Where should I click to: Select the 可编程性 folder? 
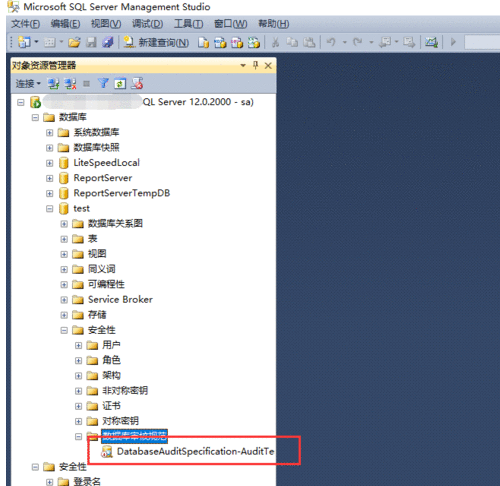point(106,284)
